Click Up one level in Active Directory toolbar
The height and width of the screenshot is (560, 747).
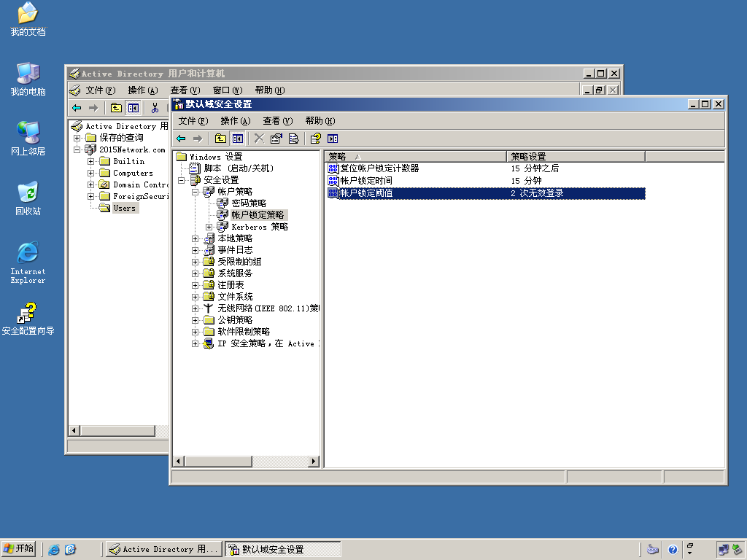coord(116,108)
